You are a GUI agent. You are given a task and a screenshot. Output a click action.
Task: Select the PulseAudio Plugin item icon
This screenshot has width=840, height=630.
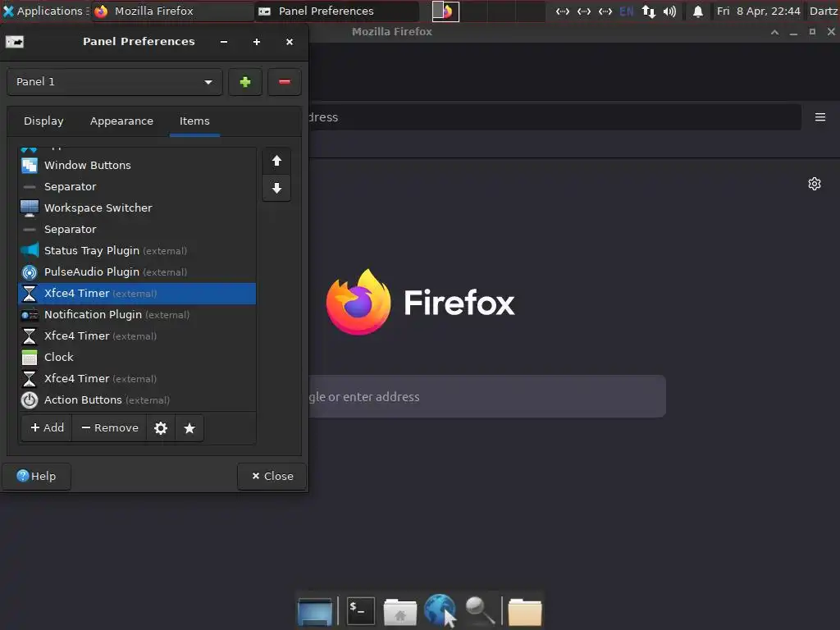pyautogui.click(x=30, y=272)
